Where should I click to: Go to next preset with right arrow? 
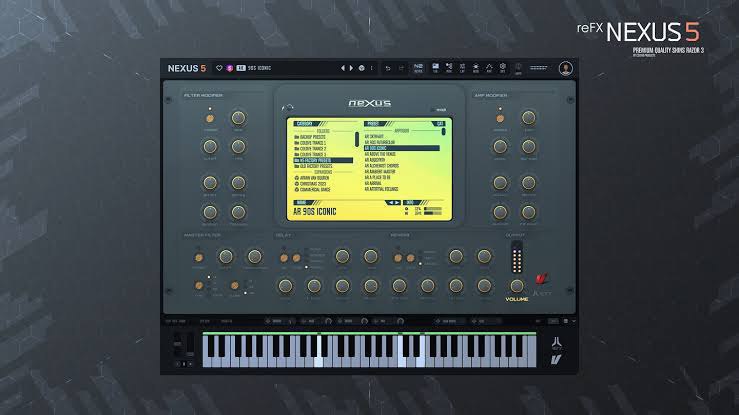coord(351,68)
